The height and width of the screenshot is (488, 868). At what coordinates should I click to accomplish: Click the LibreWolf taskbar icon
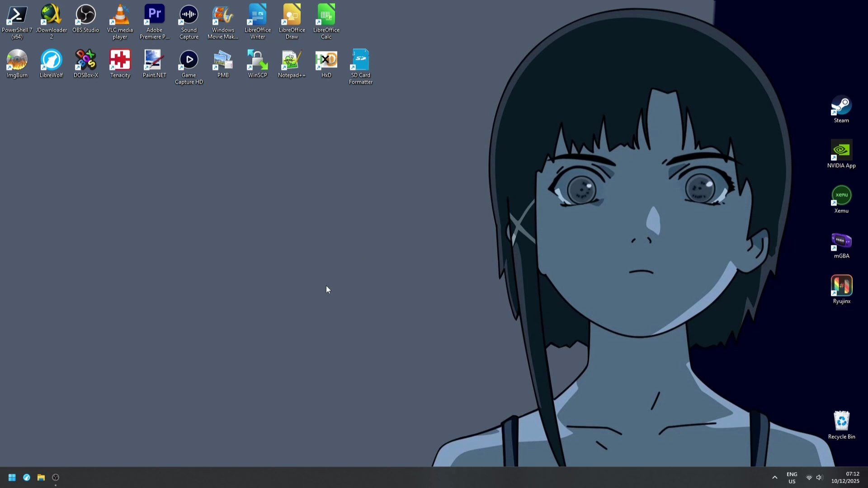tap(27, 478)
